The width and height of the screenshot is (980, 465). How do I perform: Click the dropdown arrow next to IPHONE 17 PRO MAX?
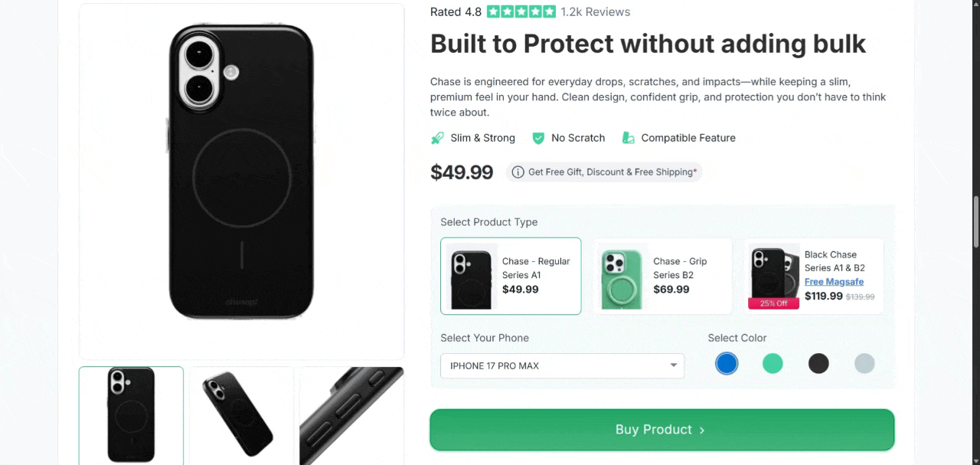pyautogui.click(x=674, y=365)
